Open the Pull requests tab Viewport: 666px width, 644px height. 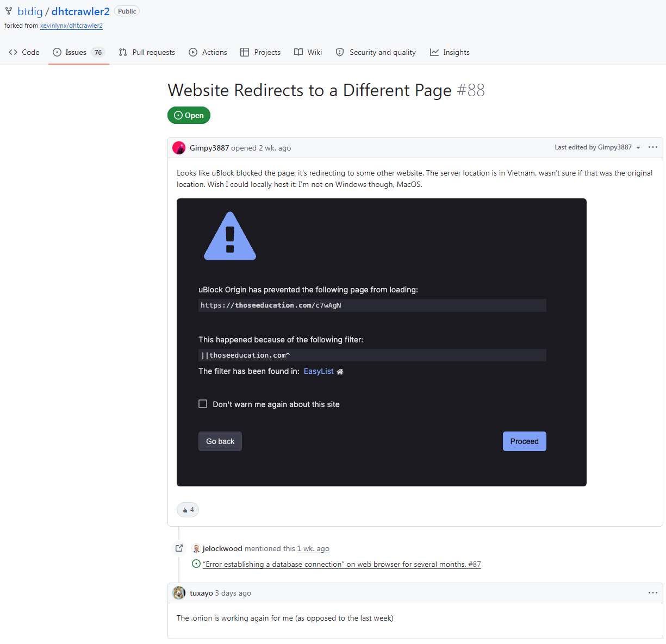pos(147,52)
